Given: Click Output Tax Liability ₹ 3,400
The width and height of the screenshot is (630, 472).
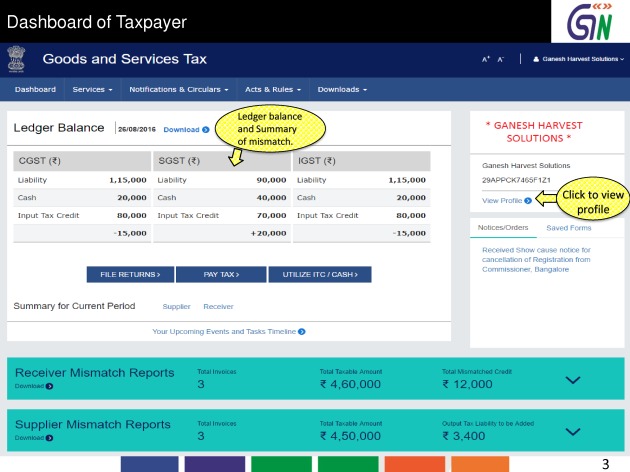Looking at the screenshot, I should click(x=464, y=436).
